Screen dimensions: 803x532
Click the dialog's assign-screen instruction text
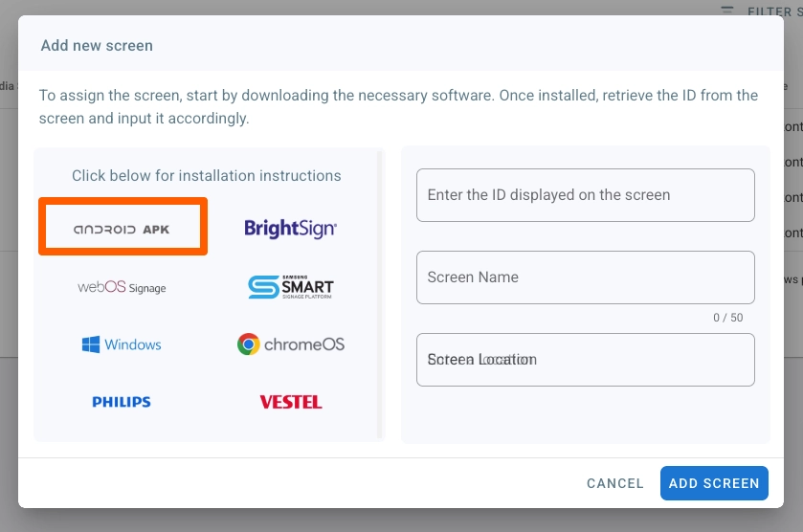click(398, 107)
